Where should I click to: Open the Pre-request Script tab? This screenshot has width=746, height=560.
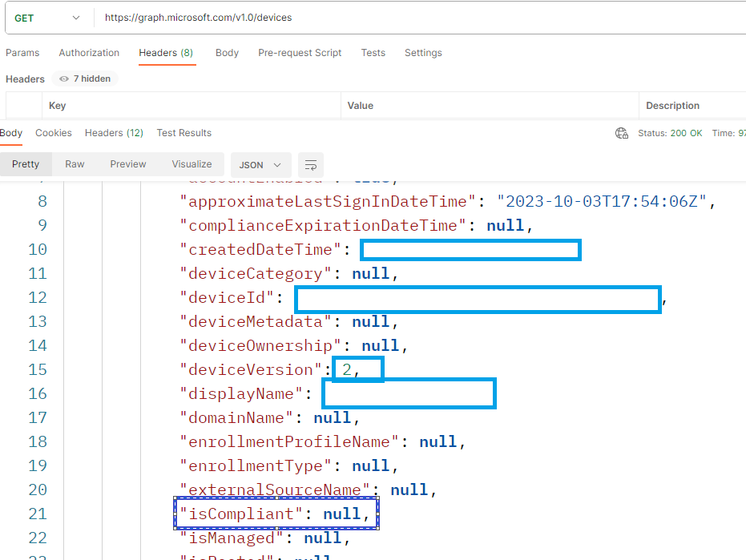tap(300, 53)
